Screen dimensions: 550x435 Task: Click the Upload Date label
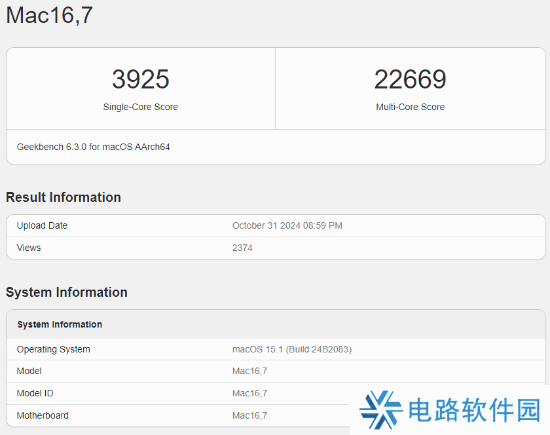click(42, 226)
